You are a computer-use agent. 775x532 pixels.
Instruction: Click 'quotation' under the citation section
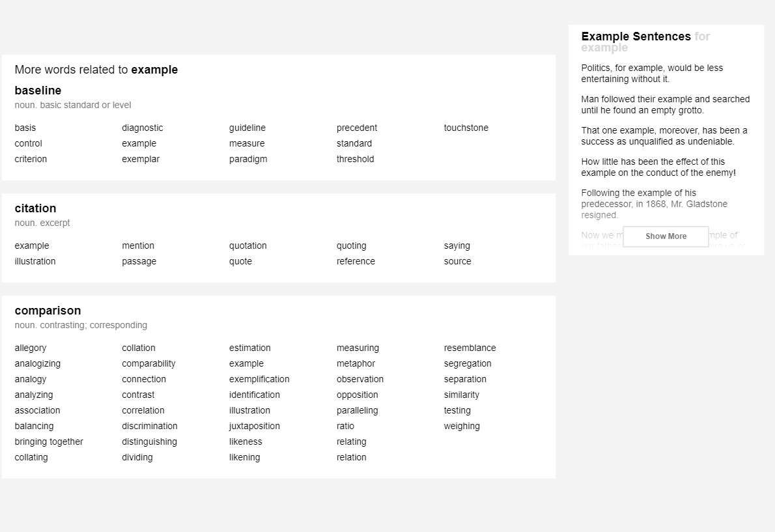(247, 245)
